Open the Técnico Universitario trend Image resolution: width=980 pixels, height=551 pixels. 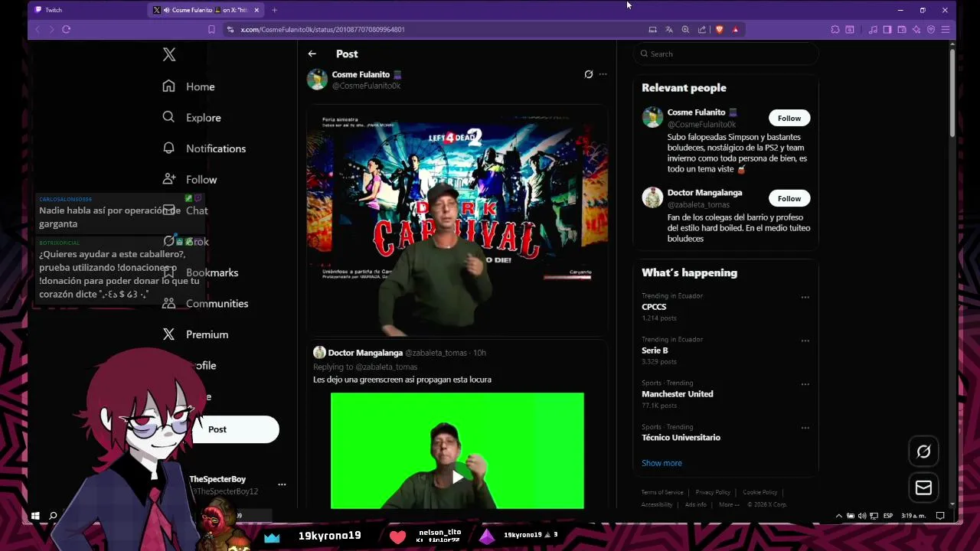681,438
